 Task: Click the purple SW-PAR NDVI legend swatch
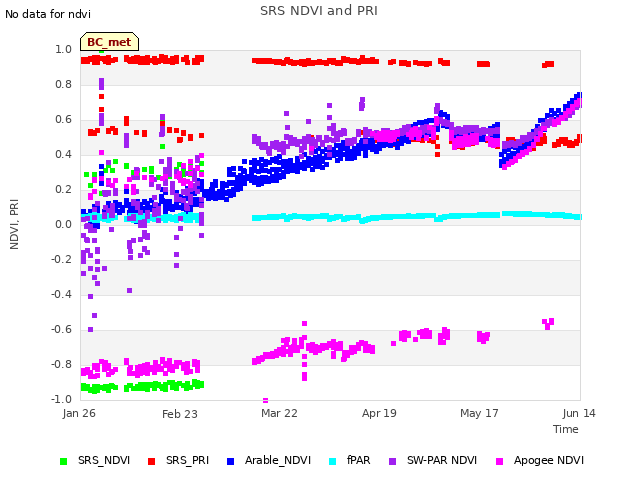(x=392, y=462)
